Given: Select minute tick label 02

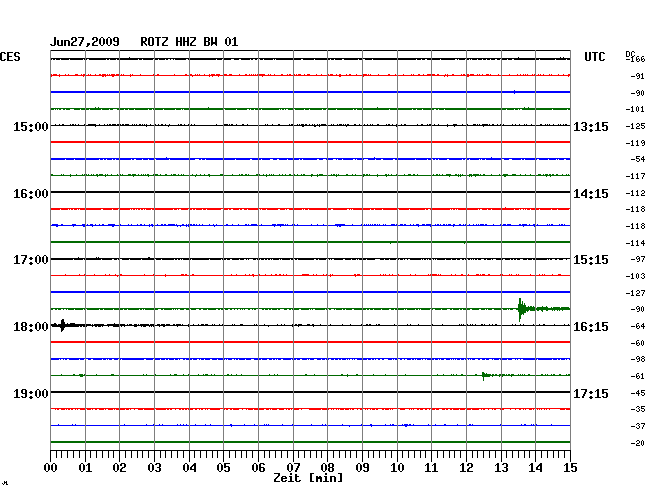Looking at the screenshot, I should (x=119, y=467).
